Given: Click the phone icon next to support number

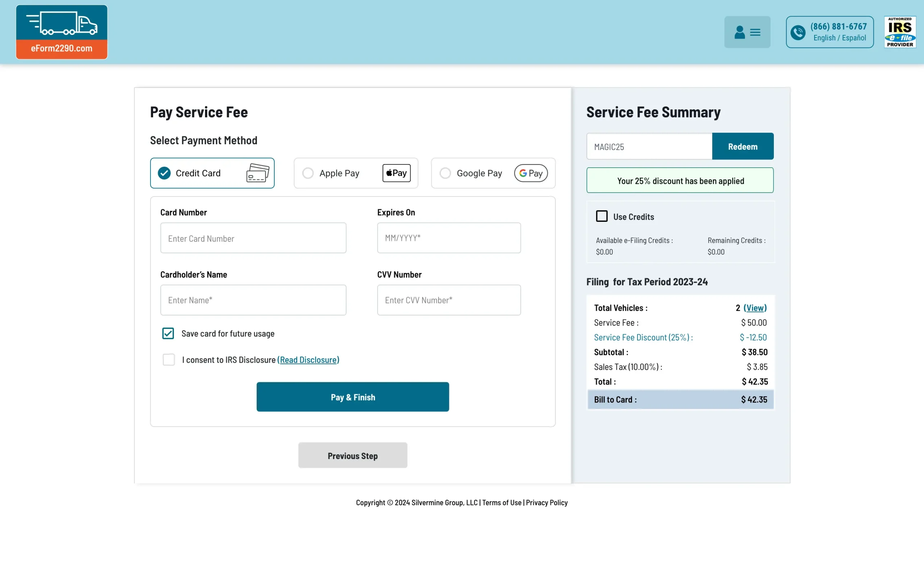Looking at the screenshot, I should [798, 32].
